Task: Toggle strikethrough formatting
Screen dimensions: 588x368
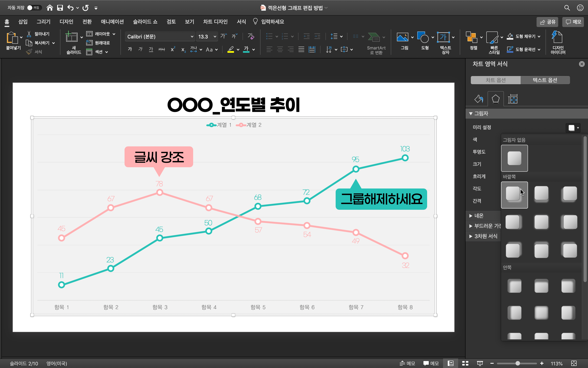Action: click(161, 49)
